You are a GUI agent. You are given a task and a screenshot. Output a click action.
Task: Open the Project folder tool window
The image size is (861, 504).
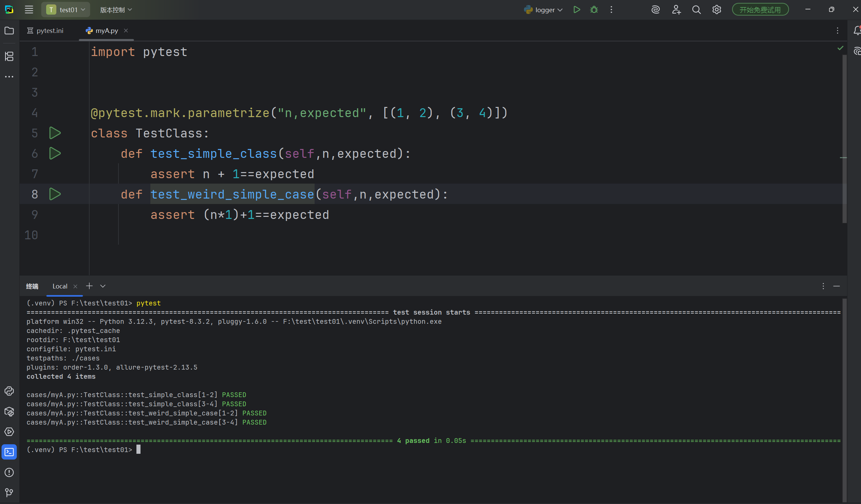click(9, 31)
